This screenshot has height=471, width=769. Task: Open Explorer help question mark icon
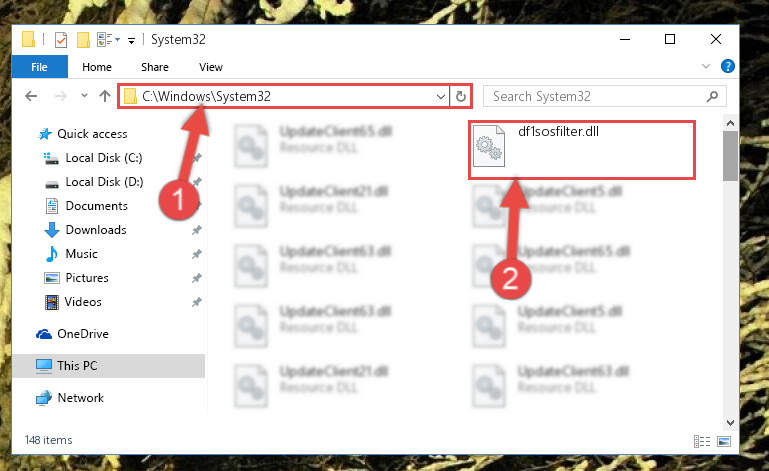click(728, 66)
